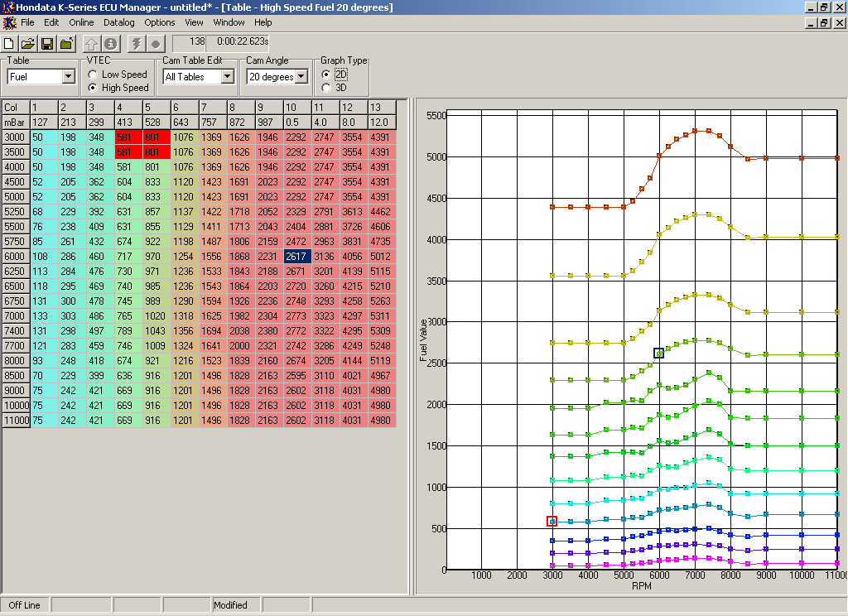Click the ECU information icon

(x=110, y=44)
